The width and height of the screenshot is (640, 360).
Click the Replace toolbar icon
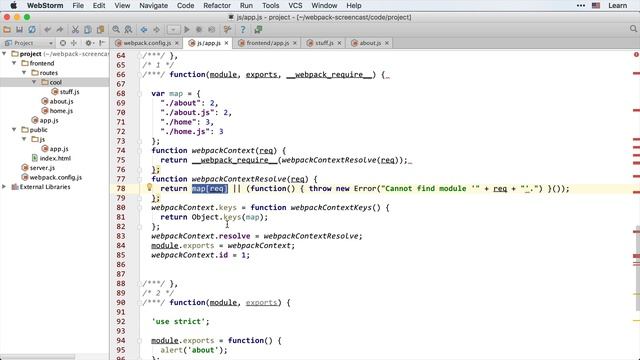pos(129,29)
